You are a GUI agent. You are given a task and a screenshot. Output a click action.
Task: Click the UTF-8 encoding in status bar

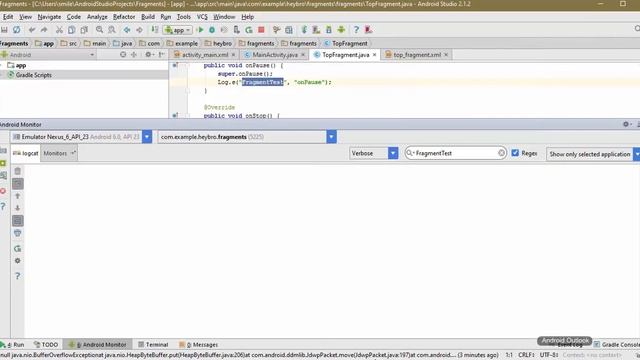[549, 355]
